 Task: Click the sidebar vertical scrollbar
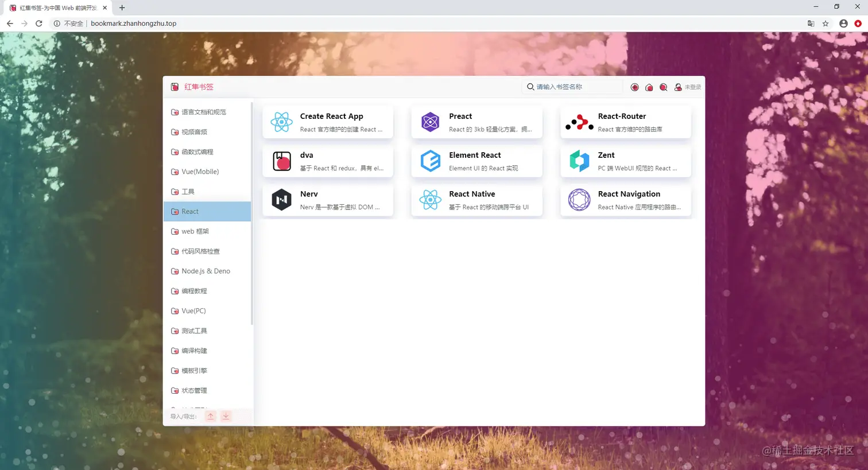(x=252, y=213)
